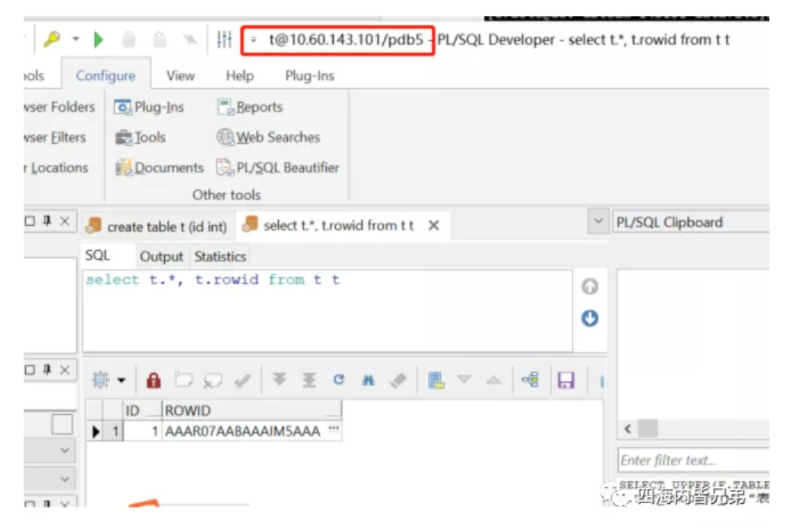Image resolution: width=789 pixels, height=532 pixels.
Task: Expand the lower left panel dropdown
Action: point(65,479)
